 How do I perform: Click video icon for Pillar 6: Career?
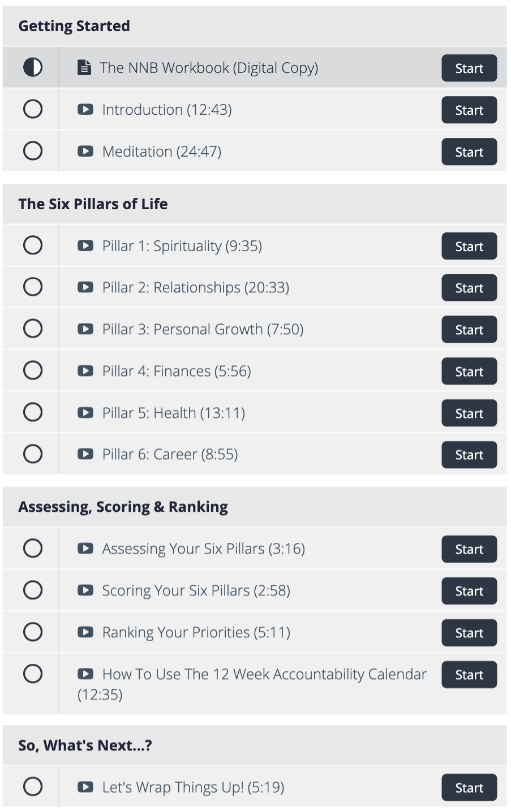point(85,455)
